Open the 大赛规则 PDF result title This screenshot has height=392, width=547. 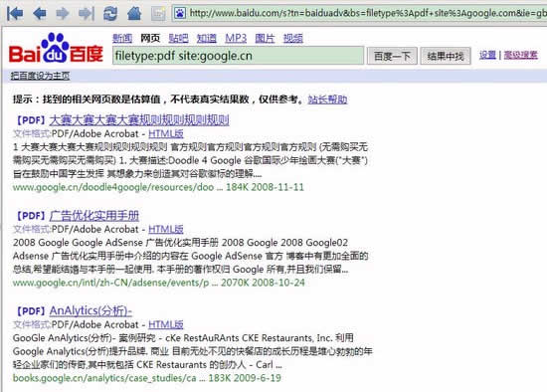tap(139, 120)
